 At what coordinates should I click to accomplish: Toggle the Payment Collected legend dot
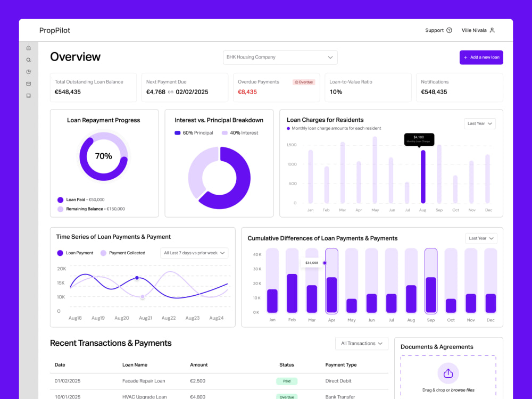[x=104, y=253]
